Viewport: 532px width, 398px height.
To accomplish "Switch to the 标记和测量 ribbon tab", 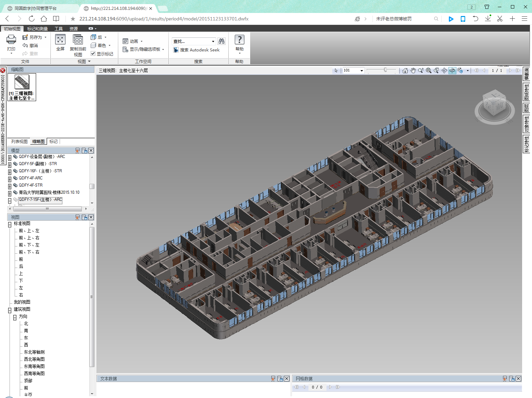I will (x=37, y=29).
